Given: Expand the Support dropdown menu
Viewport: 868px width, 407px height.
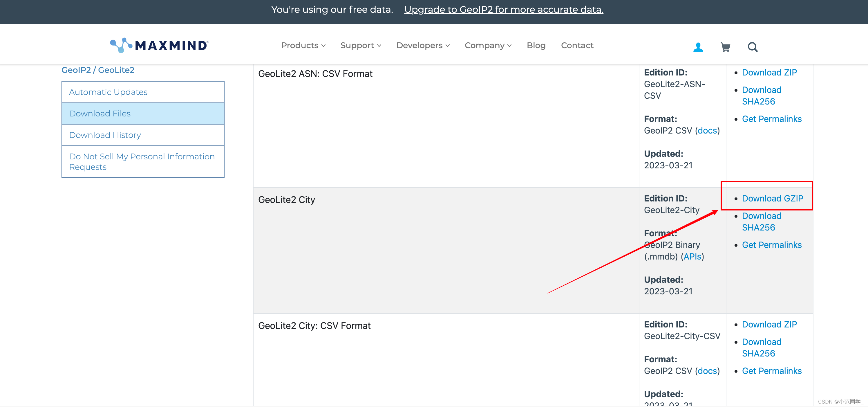Looking at the screenshot, I should coord(361,45).
